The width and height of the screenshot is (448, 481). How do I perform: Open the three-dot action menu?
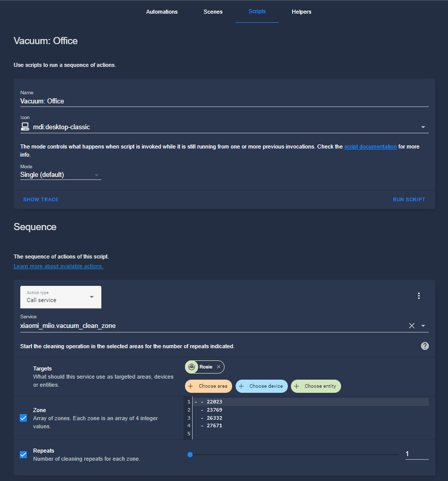(x=419, y=295)
